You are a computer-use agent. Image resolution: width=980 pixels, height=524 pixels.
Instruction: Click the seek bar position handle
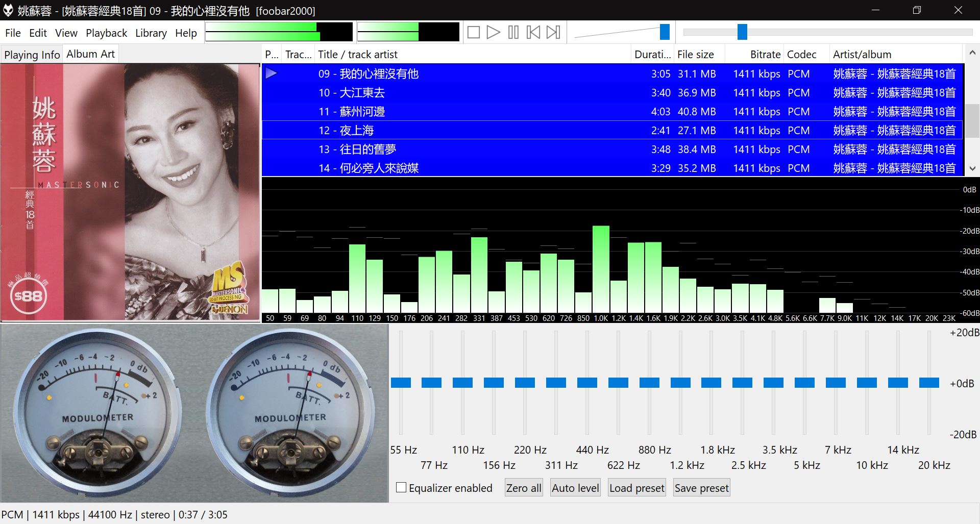pyautogui.click(x=742, y=32)
